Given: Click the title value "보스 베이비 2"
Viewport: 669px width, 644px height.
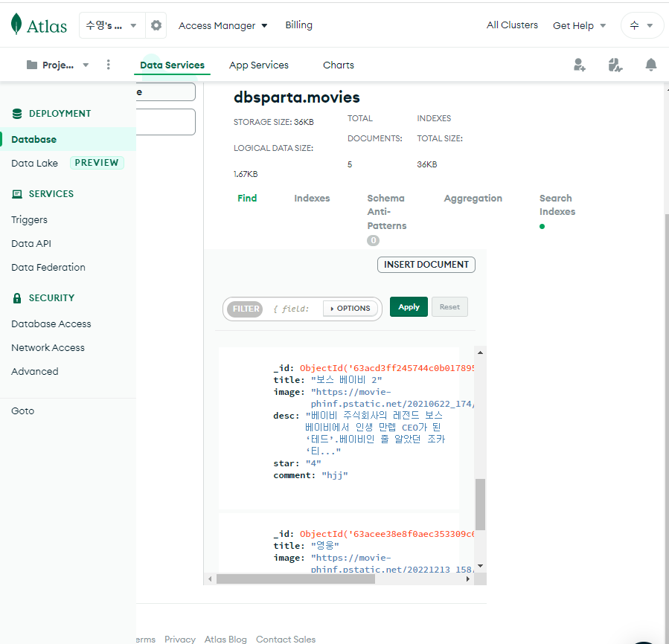Looking at the screenshot, I should click(x=347, y=379).
